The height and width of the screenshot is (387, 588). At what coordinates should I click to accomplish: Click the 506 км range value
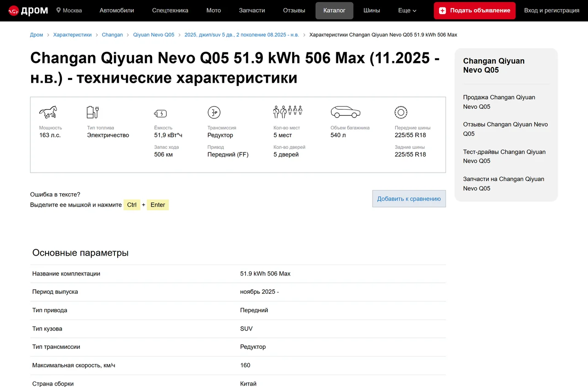[164, 154]
